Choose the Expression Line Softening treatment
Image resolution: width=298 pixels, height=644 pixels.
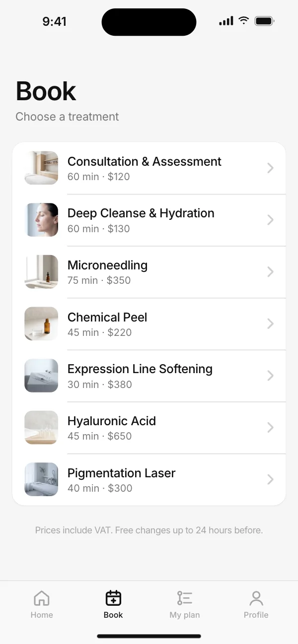[x=149, y=376]
